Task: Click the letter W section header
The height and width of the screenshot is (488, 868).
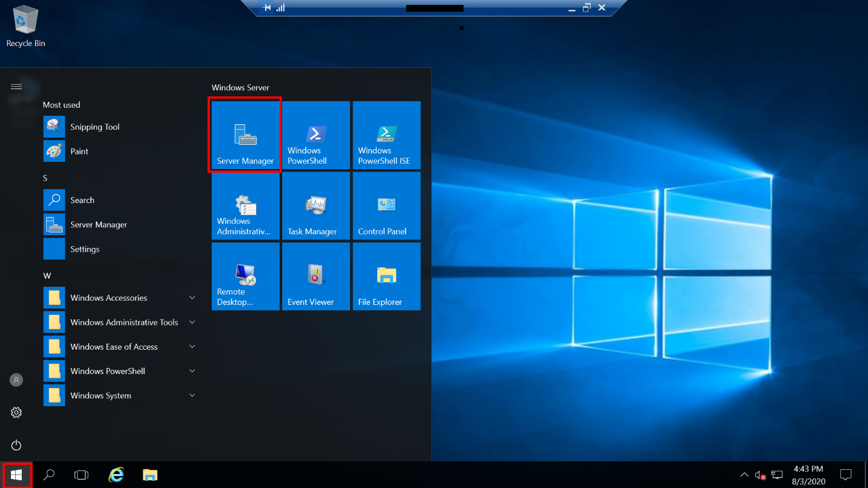Action: pyautogui.click(x=47, y=276)
